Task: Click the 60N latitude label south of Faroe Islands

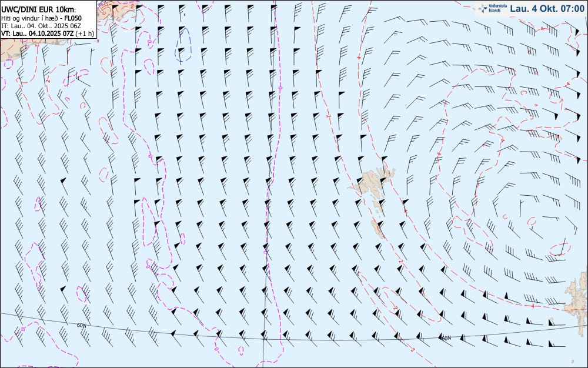Action: click(446, 338)
